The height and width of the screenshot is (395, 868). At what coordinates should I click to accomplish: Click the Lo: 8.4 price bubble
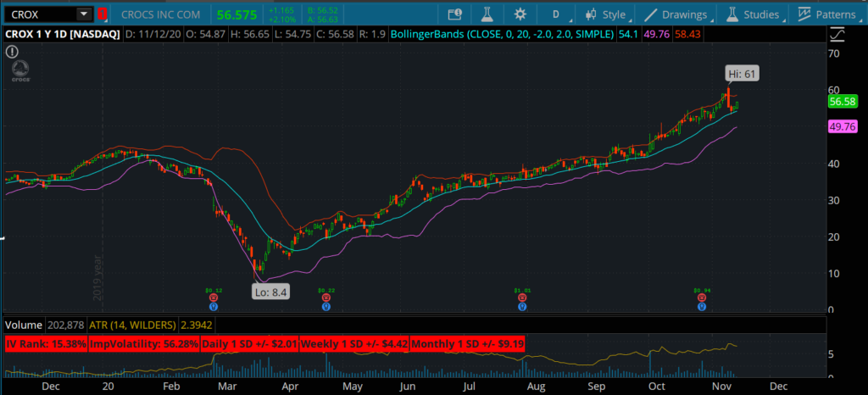270,292
